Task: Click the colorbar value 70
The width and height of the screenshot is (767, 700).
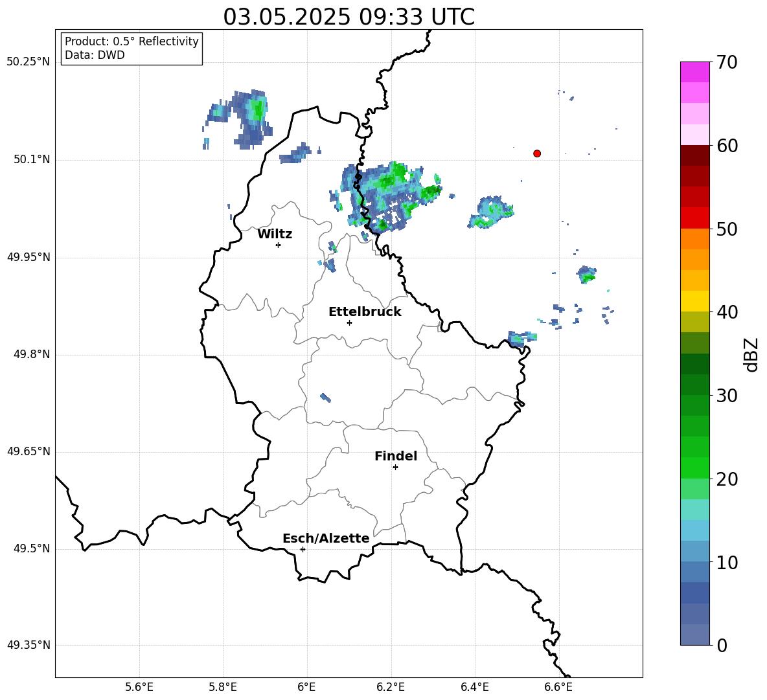Action: pyautogui.click(x=727, y=63)
